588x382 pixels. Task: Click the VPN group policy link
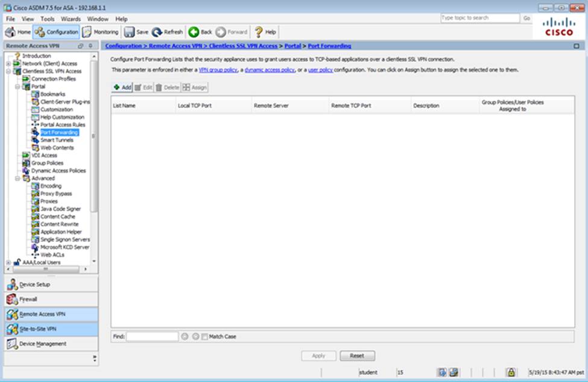tap(216, 70)
